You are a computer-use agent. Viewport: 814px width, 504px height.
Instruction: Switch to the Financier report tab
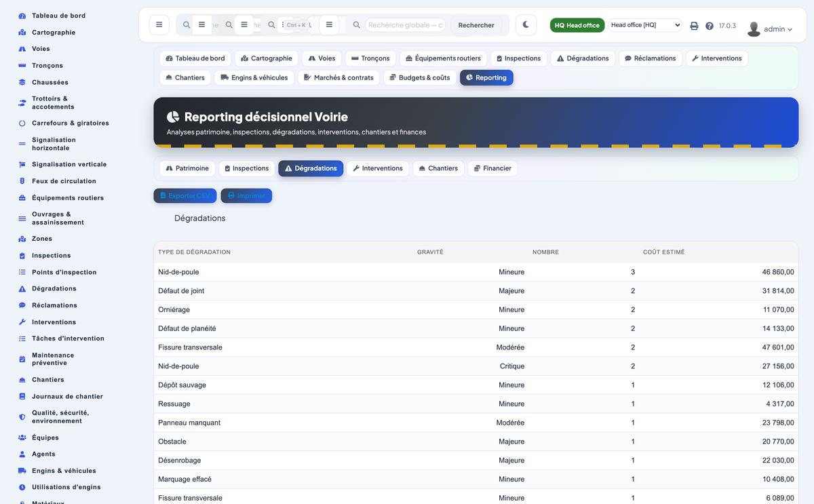pos(493,168)
